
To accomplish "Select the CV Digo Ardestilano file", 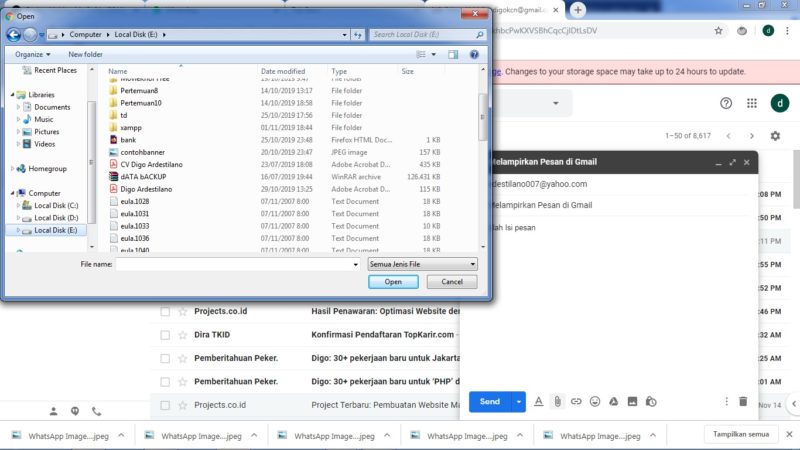I will click(151, 164).
